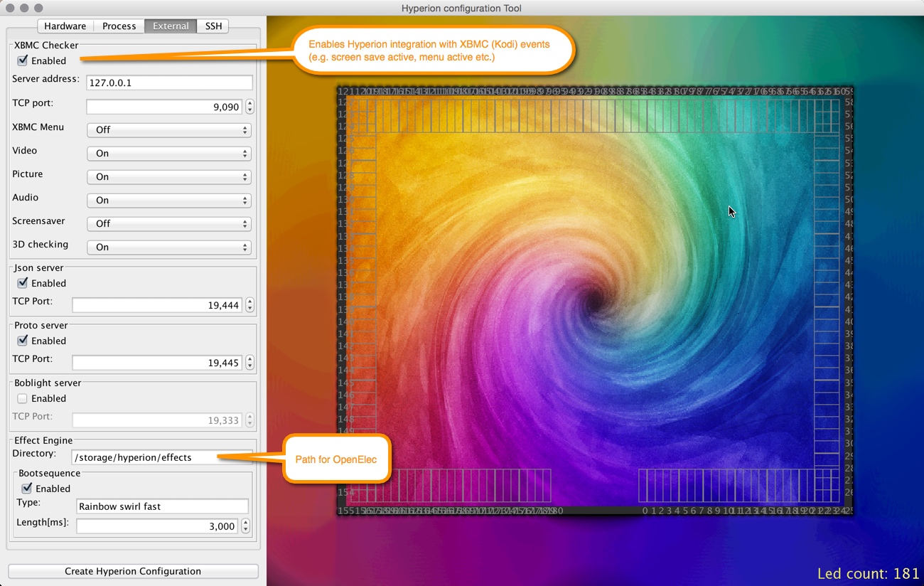Focus the Effect Engine Directory field
This screenshot has height=586, width=924.
coord(161,457)
